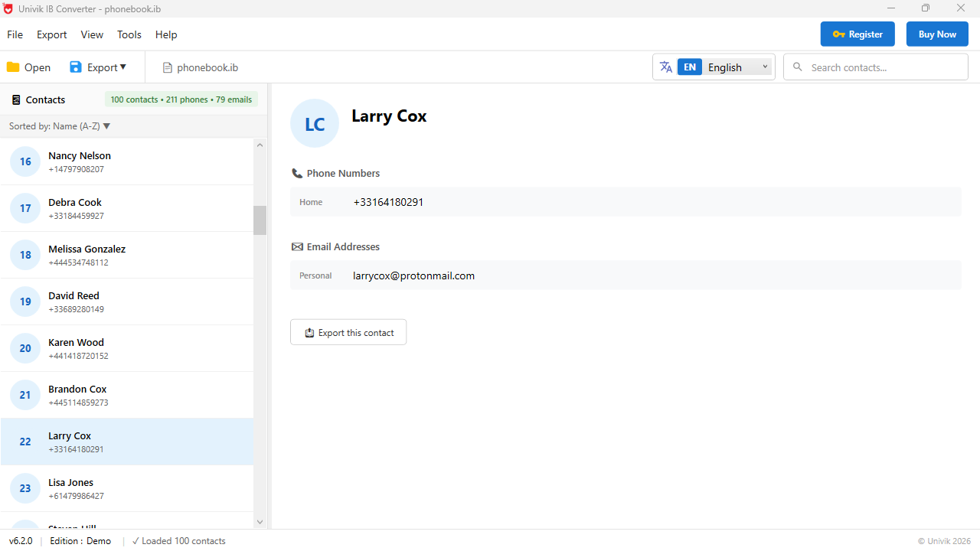980x551 pixels.
Task: Open the Export dropdown in the toolbar
Action: [98, 67]
